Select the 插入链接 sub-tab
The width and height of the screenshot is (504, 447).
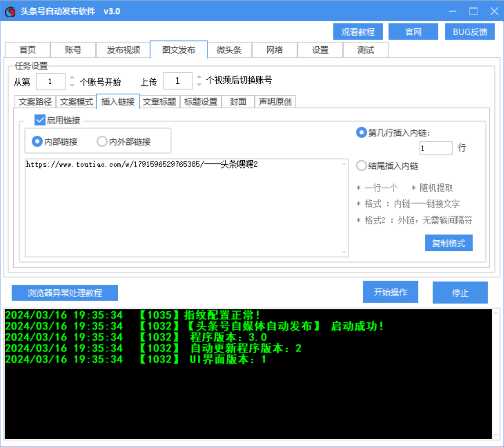coord(118,101)
